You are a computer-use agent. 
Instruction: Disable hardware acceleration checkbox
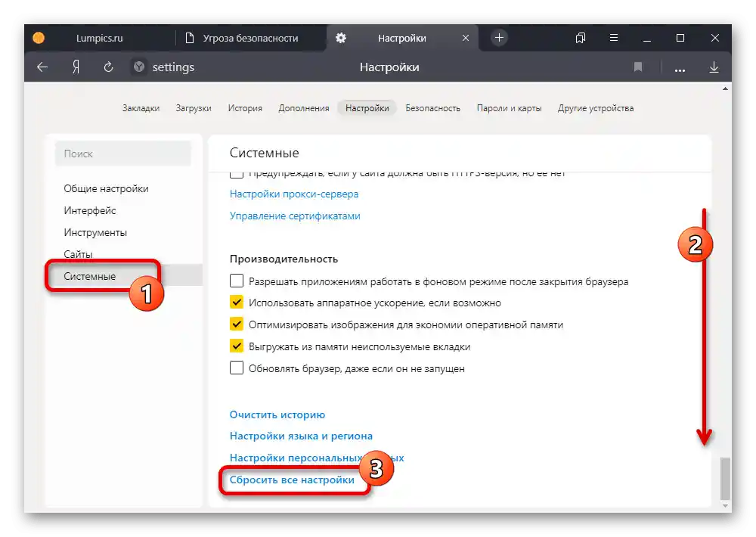[x=237, y=302]
